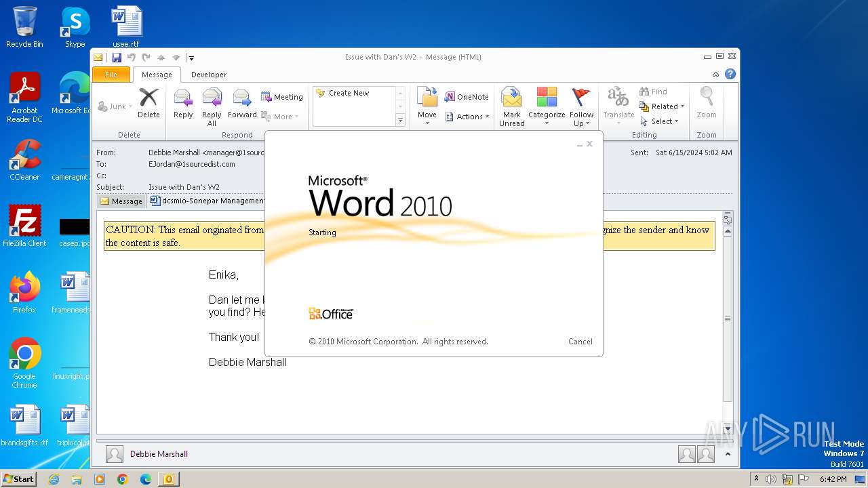Click Debbie Marshall in the People Pane

(x=159, y=454)
